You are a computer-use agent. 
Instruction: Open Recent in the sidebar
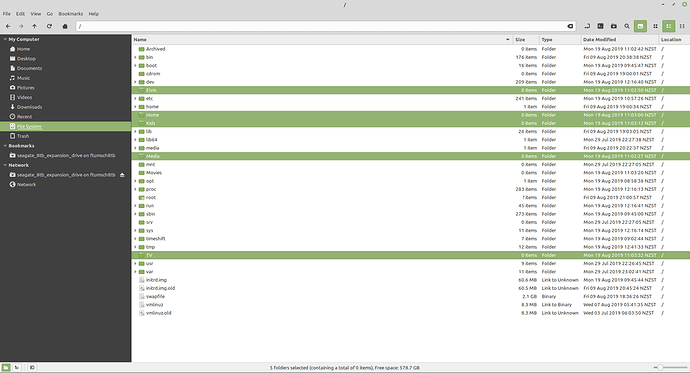[x=66, y=117]
